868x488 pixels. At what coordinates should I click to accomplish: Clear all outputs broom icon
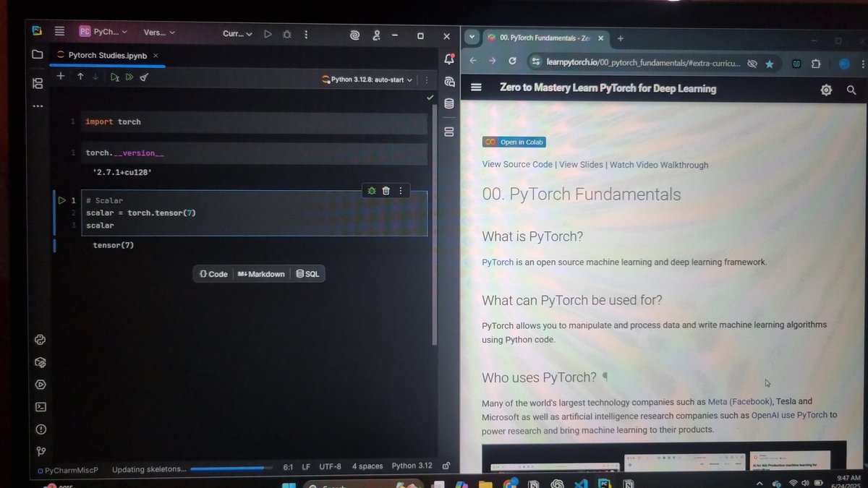coord(144,77)
